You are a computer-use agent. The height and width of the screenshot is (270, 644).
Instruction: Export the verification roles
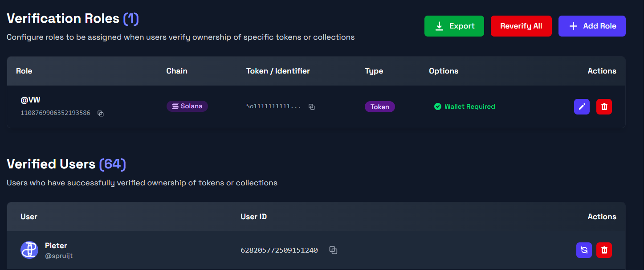point(454,26)
